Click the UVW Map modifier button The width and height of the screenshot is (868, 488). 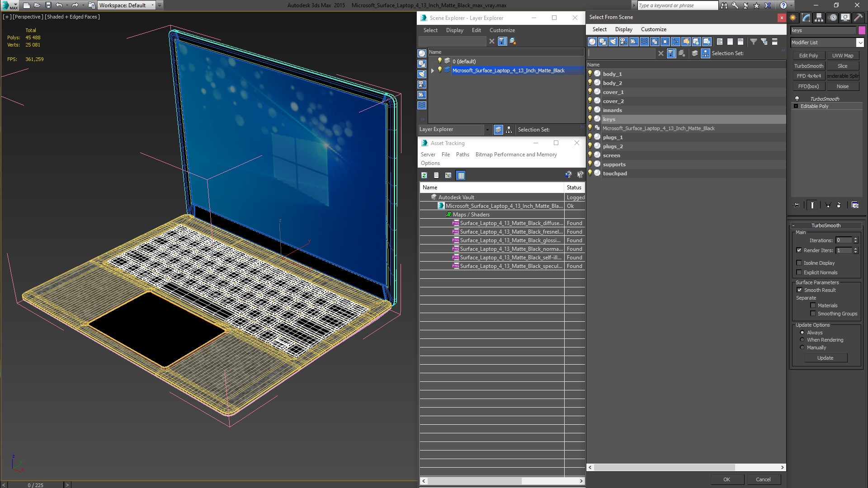point(843,56)
